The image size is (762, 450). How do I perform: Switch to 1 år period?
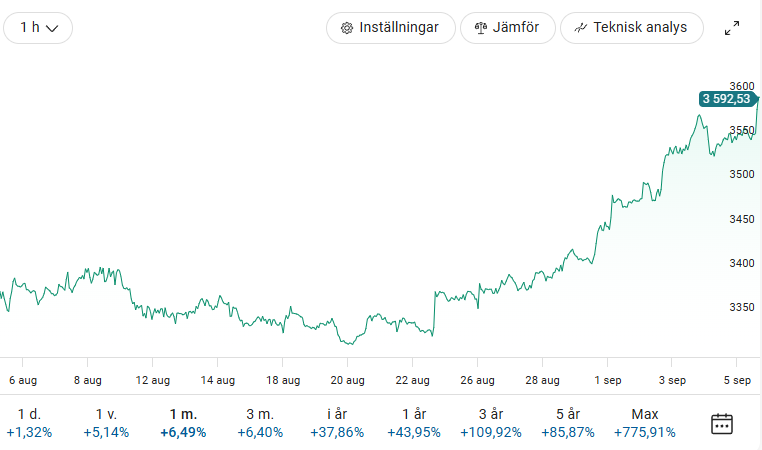click(414, 423)
